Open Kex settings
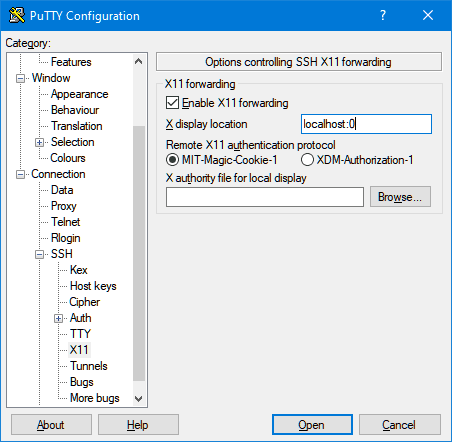This screenshot has height=442, width=452. pos(79,270)
